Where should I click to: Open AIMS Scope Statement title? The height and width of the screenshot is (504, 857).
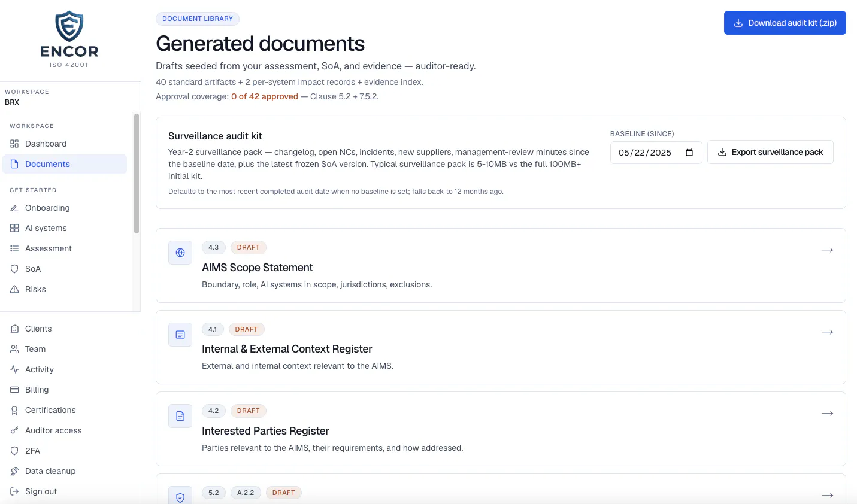(x=258, y=268)
